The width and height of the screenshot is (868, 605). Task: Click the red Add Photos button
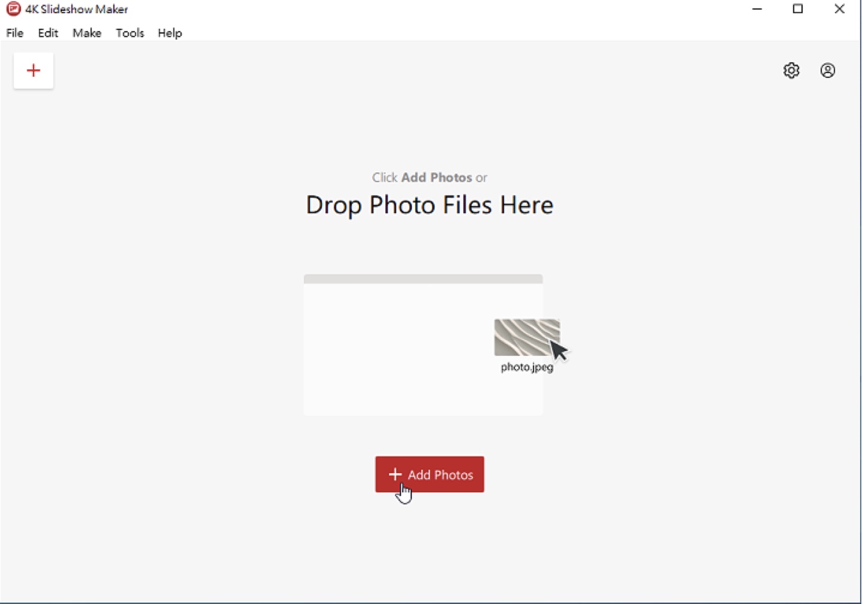pyautogui.click(x=430, y=474)
